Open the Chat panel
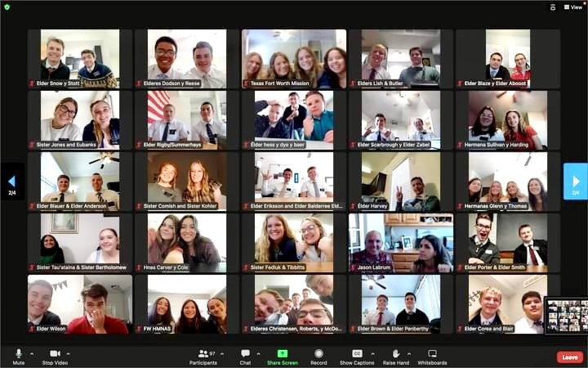This screenshot has height=368, width=588. [x=245, y=357]
